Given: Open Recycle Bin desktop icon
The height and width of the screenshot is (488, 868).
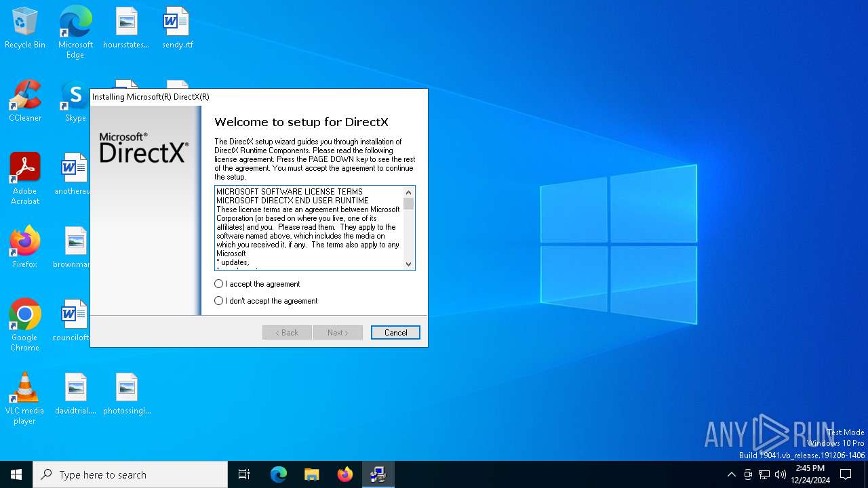Looking at the screenshot, I should tap(25, 28).
